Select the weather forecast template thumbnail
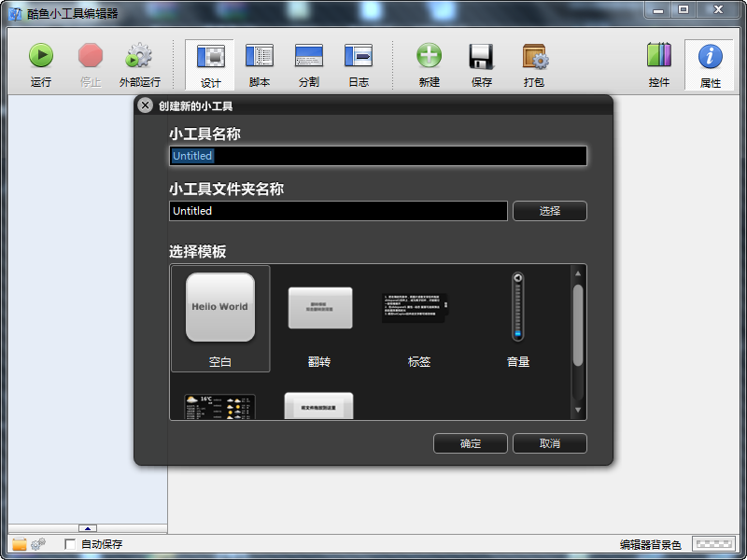747x560 pixels. [x=219, y=407]
